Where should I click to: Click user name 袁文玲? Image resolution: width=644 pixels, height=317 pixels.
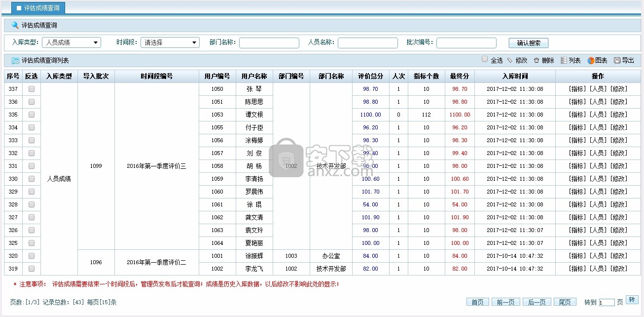pyautogui.click(x=254, y=230)
